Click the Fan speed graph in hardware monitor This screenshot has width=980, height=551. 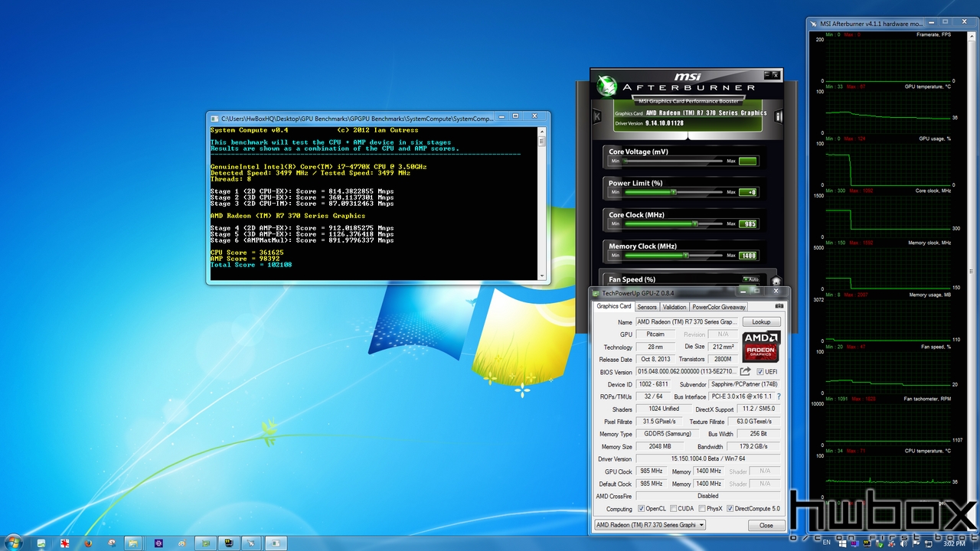pos(888,374)
